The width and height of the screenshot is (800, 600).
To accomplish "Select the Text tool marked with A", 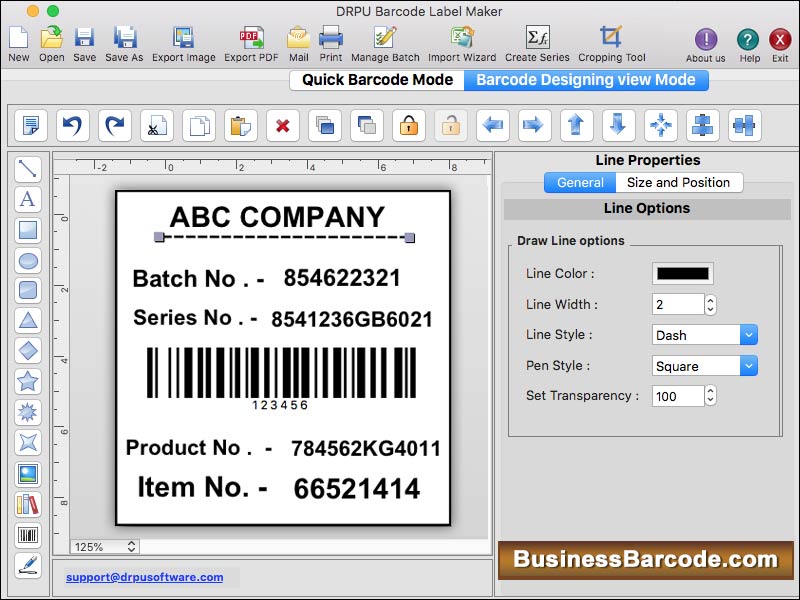I will [28, 200].
